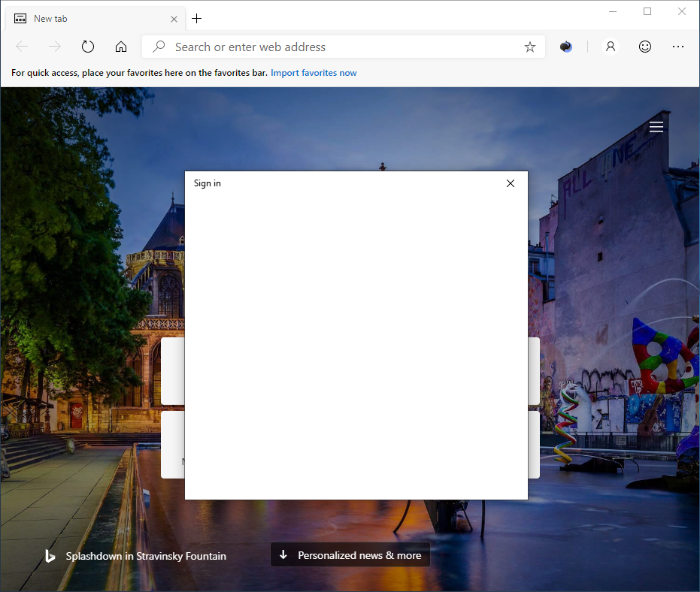Switch to the New tab tab

pos(90,18)
